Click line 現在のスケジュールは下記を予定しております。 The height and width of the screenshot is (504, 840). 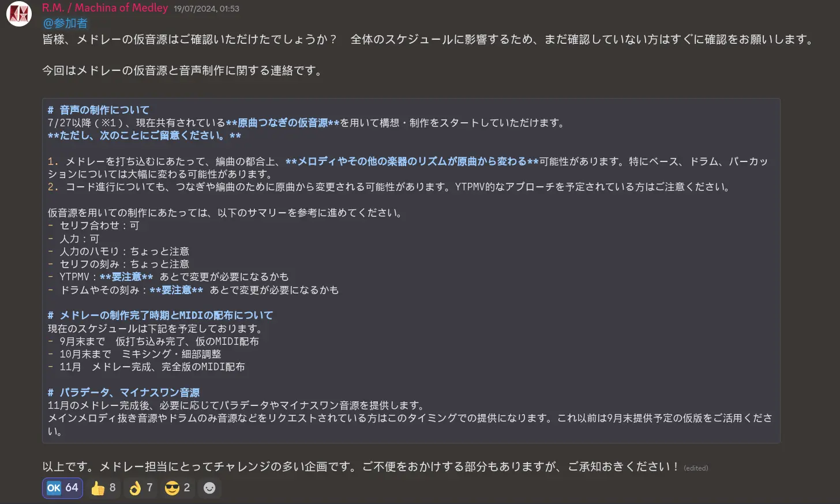[156, 329]
